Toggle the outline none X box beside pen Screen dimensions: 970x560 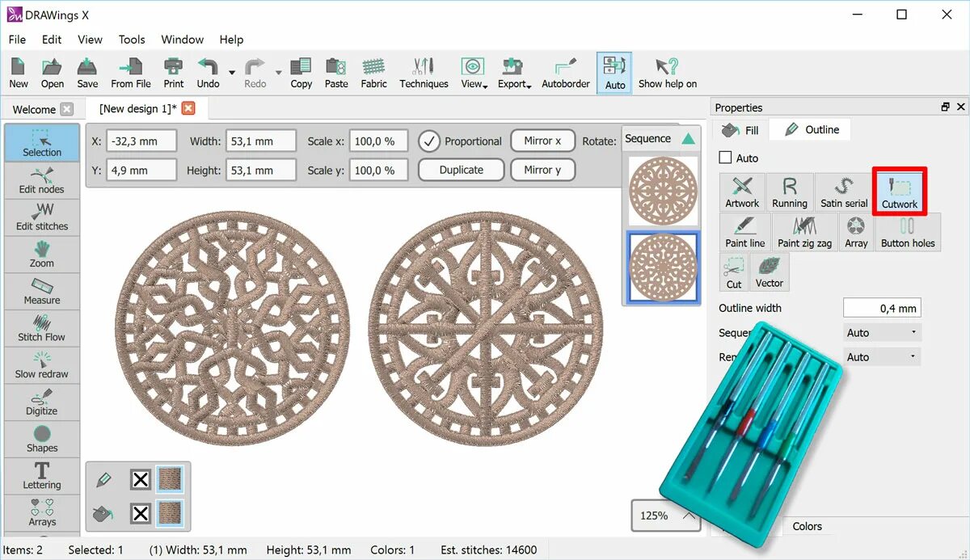(141, 480)
